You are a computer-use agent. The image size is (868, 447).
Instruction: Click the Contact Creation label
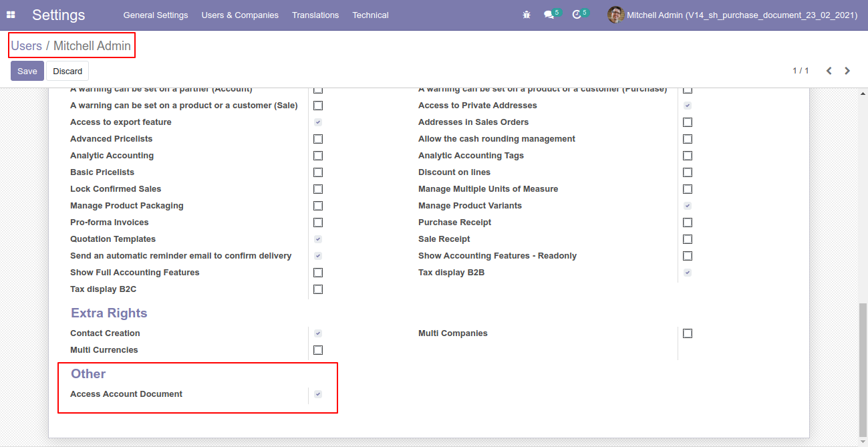(105, 333)
